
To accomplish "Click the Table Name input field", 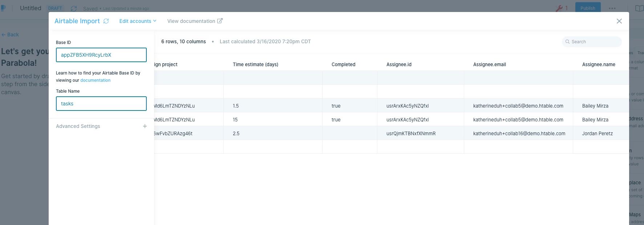I will pos(101,104).
